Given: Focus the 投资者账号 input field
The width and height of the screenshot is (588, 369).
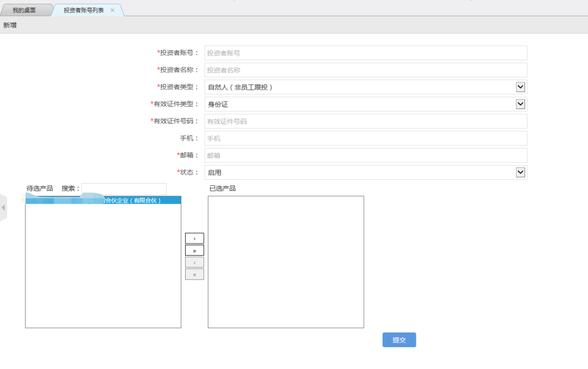Looking at the screenshot, I should [x=366, y=53].
